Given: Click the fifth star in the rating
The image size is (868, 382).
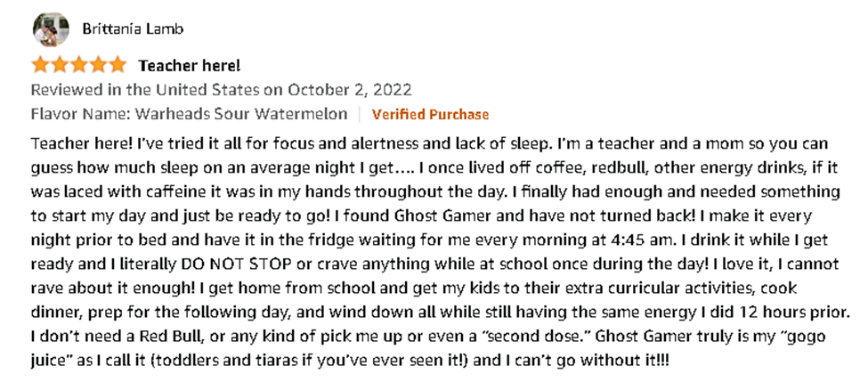Looking at the screenshot, I should coord(118,65).
